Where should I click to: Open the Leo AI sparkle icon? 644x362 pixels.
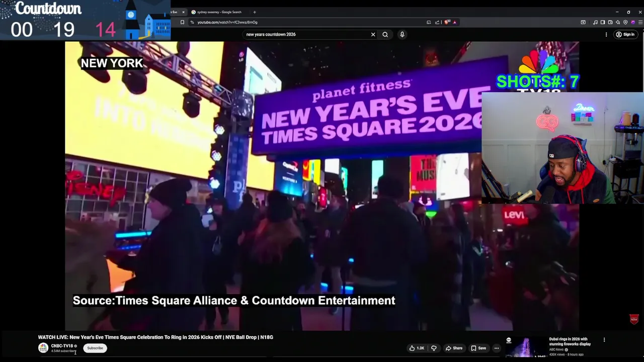tap(618, 22)
